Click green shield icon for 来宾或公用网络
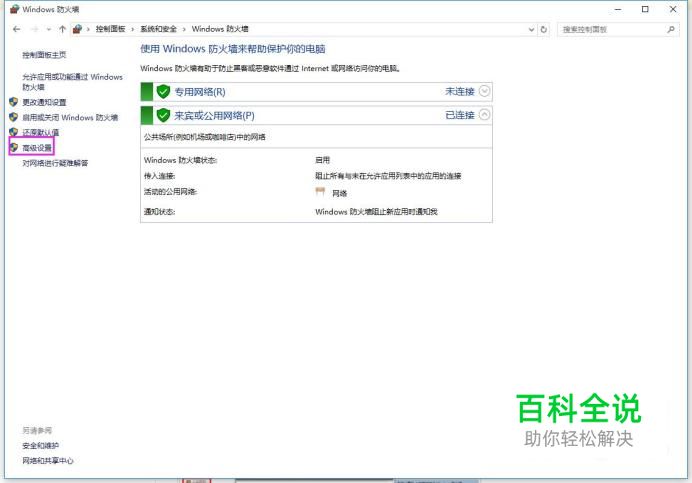 [x=163, y=115]
